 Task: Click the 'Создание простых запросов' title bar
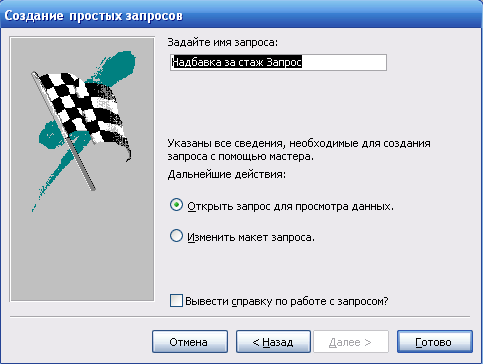coord(241,15)
